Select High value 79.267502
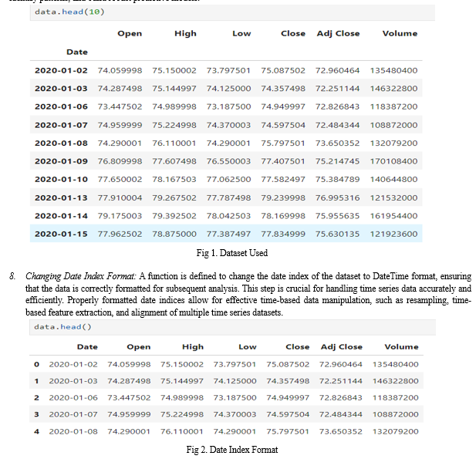 (174, 198)
